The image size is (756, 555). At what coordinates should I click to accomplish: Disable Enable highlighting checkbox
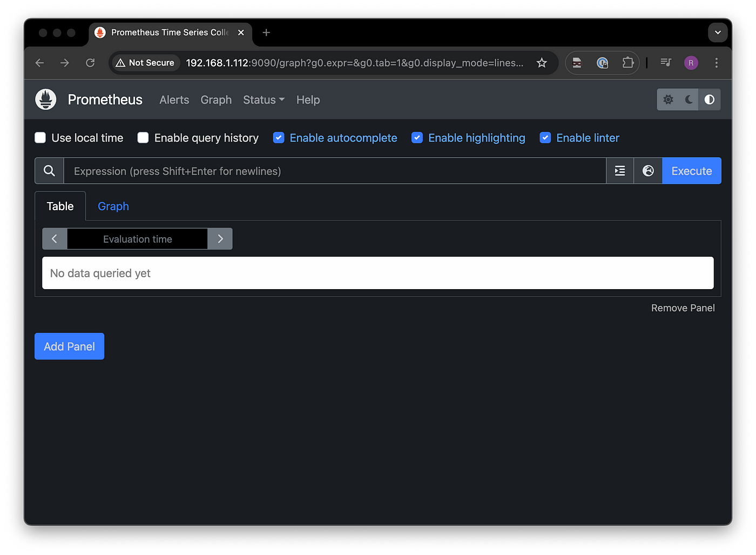coord(417,138)
